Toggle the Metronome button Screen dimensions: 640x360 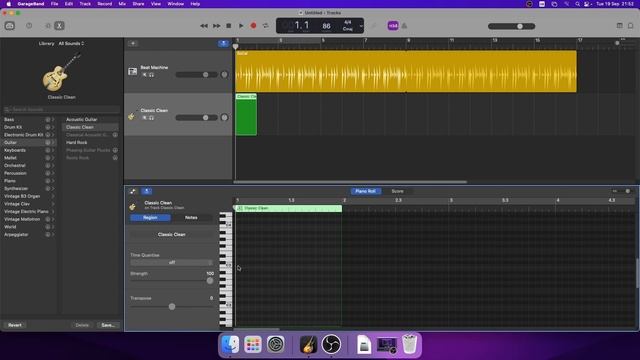(x=404, y=26)
